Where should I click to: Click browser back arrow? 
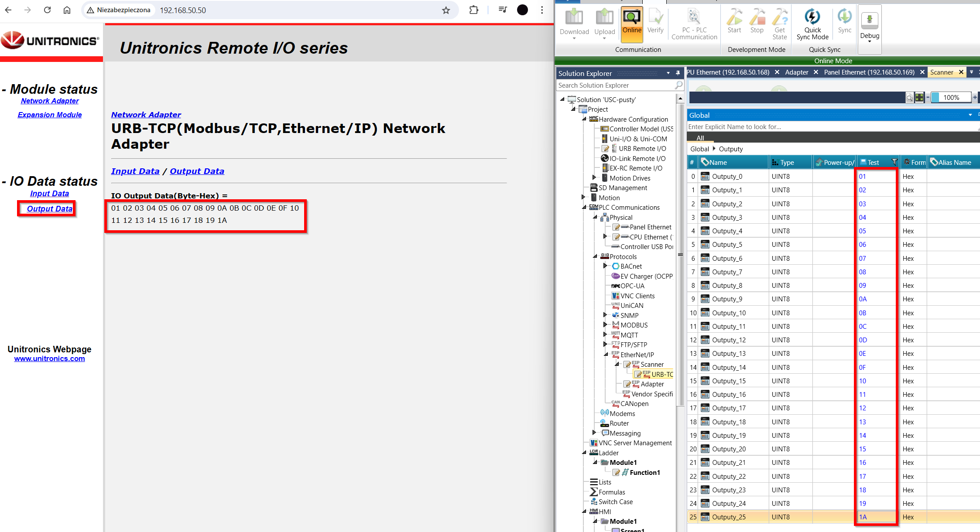8,10
